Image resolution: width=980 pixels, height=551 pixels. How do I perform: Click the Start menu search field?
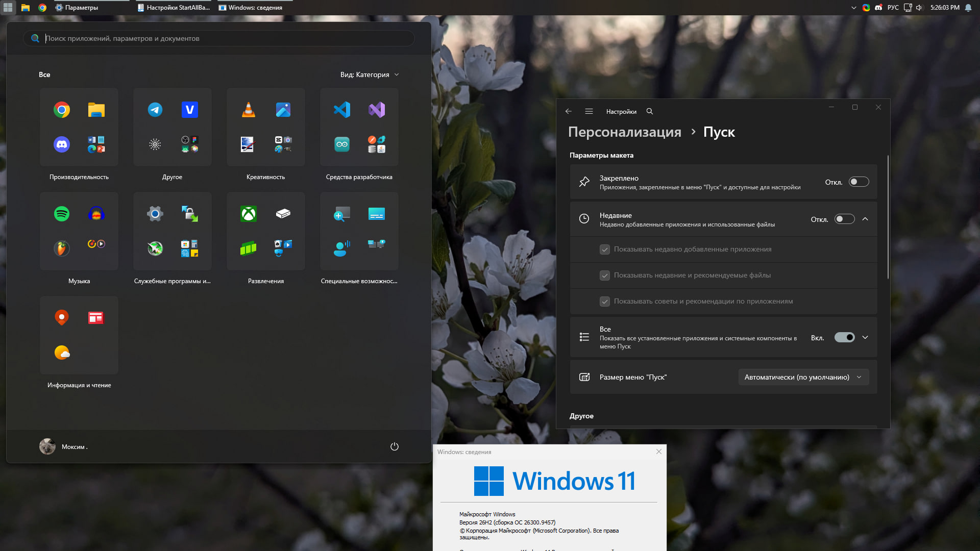tap(219, 38)
